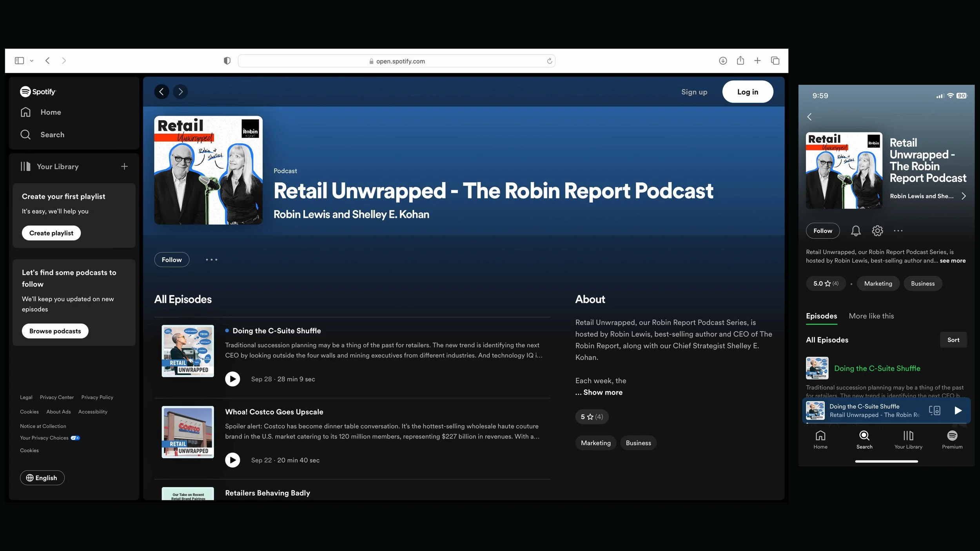Screen dimensions: 980x551
Task: Tap Your Library tab in mobile nav
Action: coord(908,440)
